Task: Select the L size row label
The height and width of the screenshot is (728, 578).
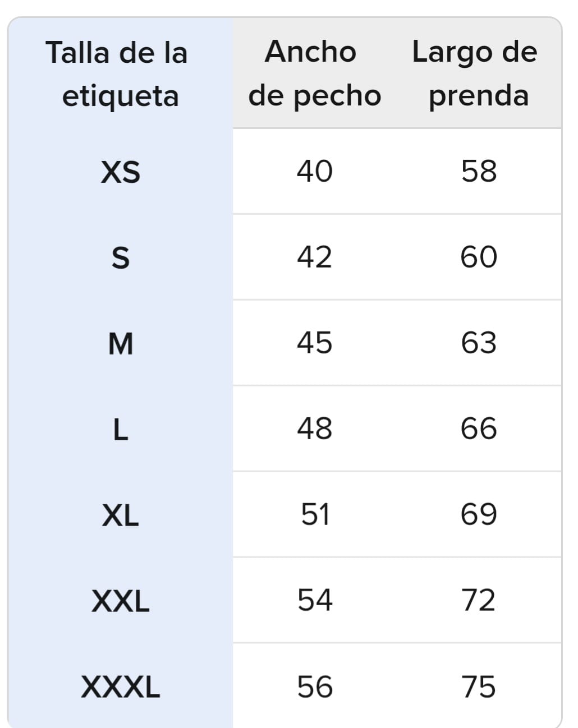Action: pos(120,430)
